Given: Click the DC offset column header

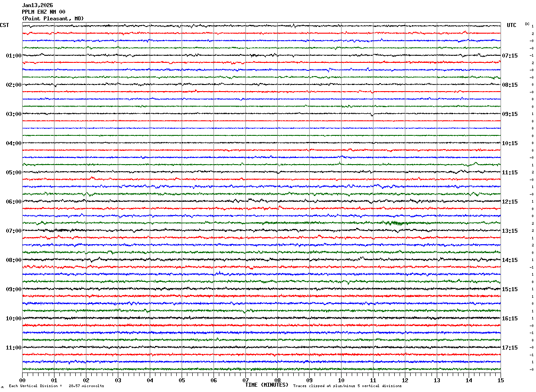Looking at the screenshot, I should 527,24.
